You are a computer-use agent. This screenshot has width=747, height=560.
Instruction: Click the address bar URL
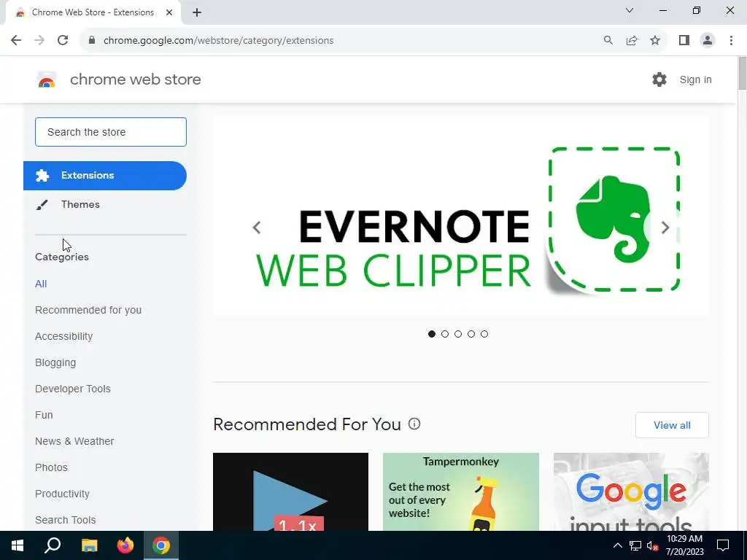pyautogui.click(x=218, y=41)
